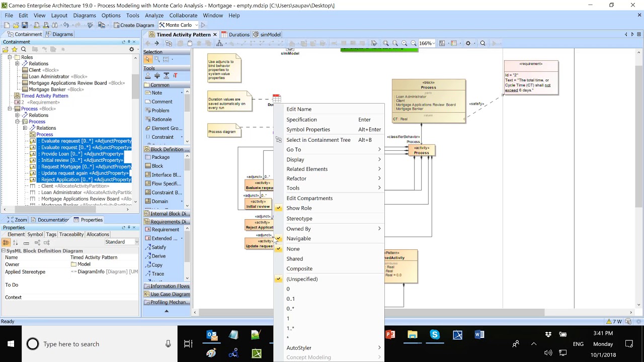Click the Save Project icon

point(25,25)
